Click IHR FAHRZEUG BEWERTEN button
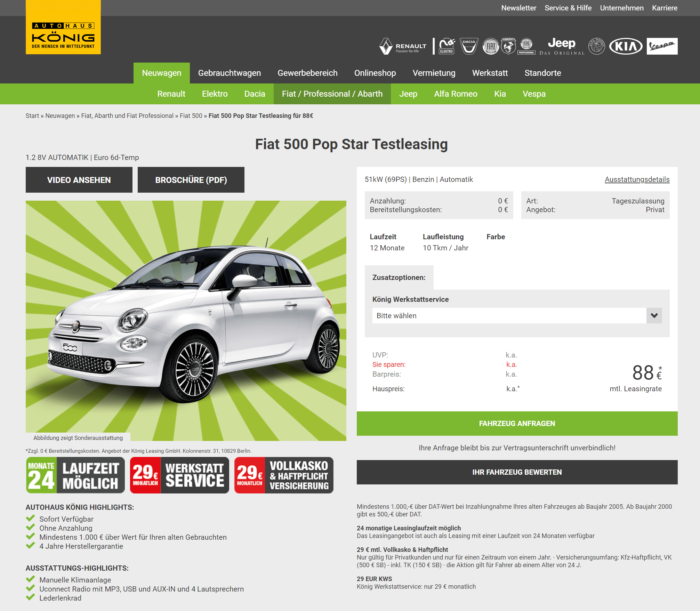Image resolution: width=700 pixels, height=611 pixels. click(517, 472)
